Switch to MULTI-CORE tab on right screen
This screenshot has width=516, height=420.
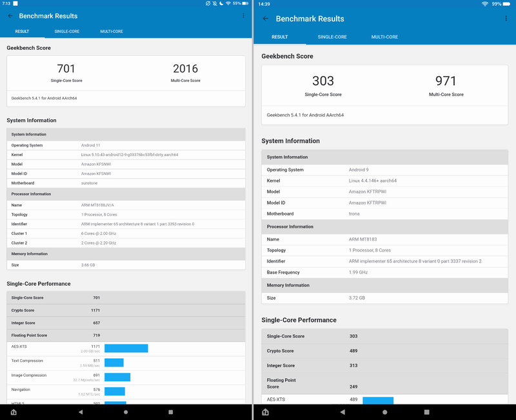pyautogui.click(x=384, y=37)
